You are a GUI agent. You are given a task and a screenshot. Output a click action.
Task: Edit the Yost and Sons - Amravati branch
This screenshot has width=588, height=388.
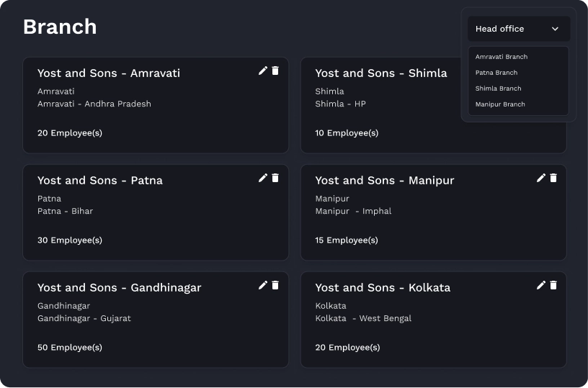click(x=263, y=71)
